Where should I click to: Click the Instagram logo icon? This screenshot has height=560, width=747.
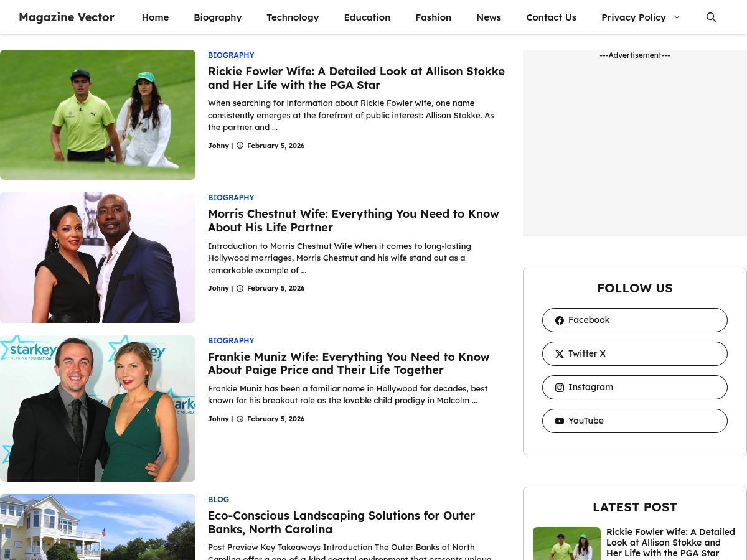(x=560, y=388)
